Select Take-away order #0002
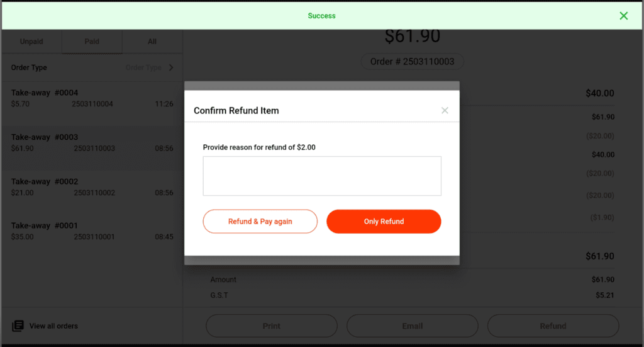Viewport: 644px width, 347px height. (x=92, y=187)
